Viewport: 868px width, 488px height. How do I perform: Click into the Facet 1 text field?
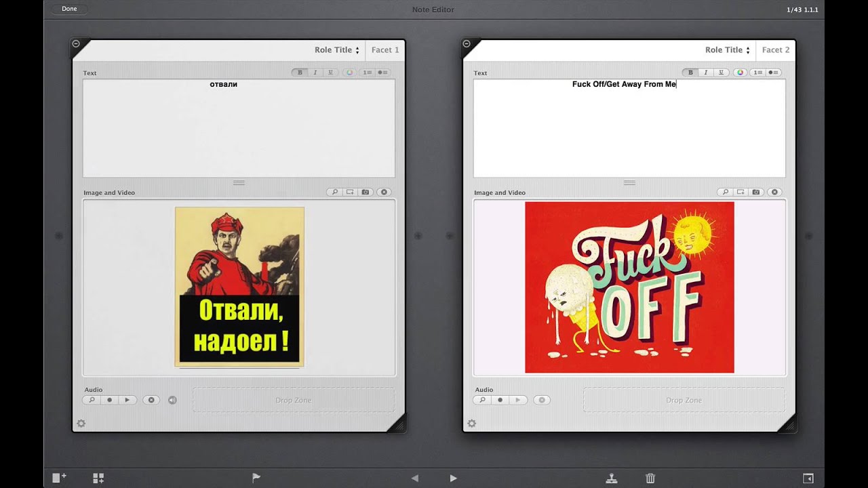coord(239,128)
